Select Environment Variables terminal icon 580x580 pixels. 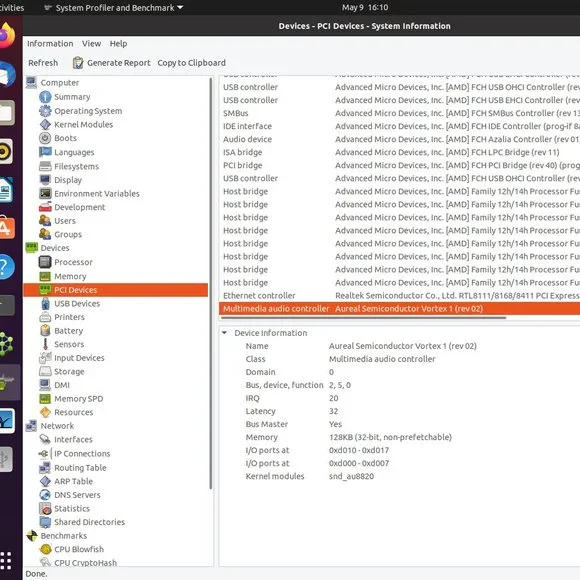(x=45, y=193)
